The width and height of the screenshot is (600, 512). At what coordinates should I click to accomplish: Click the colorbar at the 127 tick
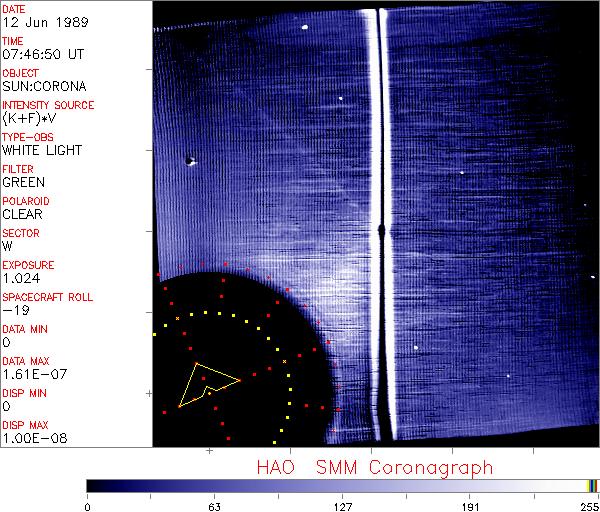pyautogui.click(x=342, y=485)
